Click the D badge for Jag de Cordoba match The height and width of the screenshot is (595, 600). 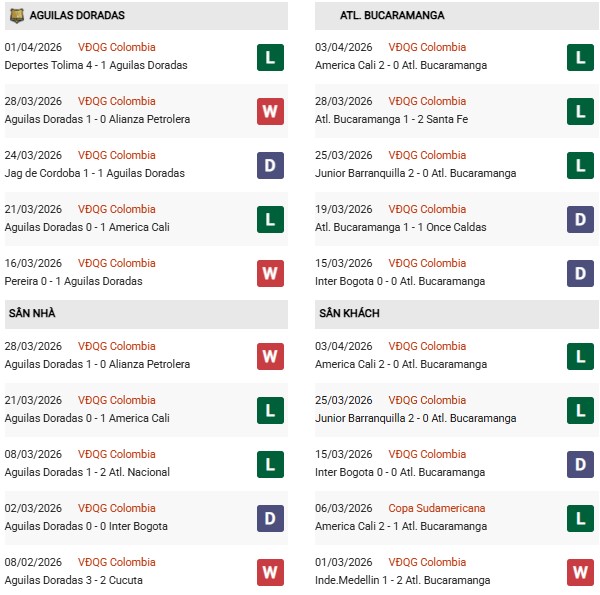point(270,165)
